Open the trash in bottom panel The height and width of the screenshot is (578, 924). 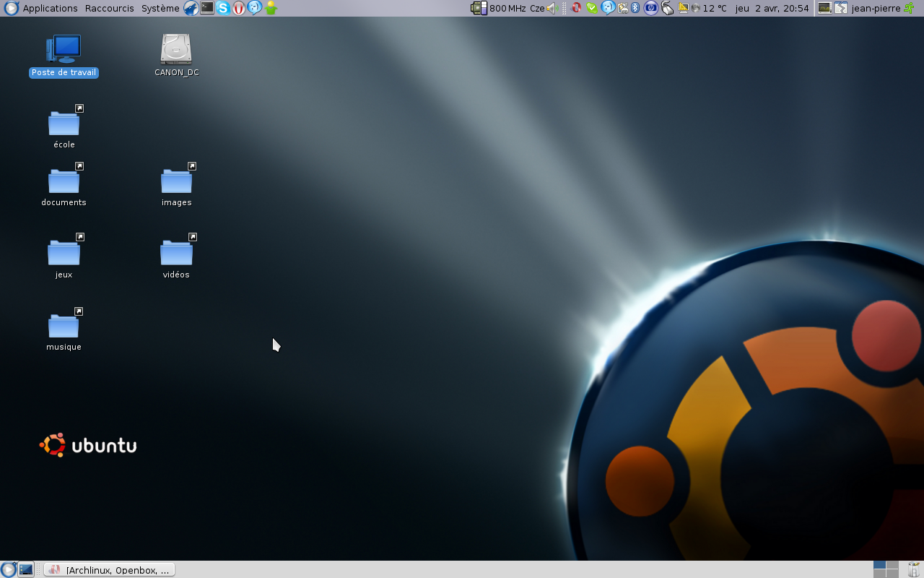(x=914, y=569)
